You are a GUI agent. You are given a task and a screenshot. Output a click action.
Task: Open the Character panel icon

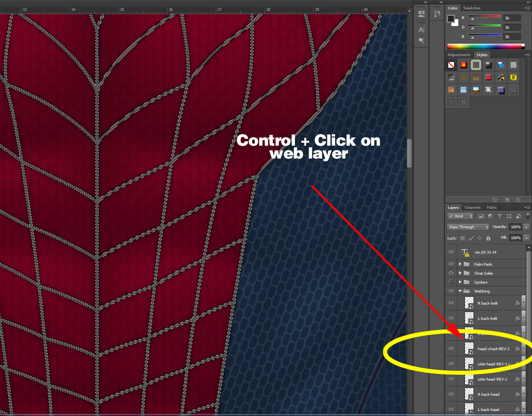(421, 30)
